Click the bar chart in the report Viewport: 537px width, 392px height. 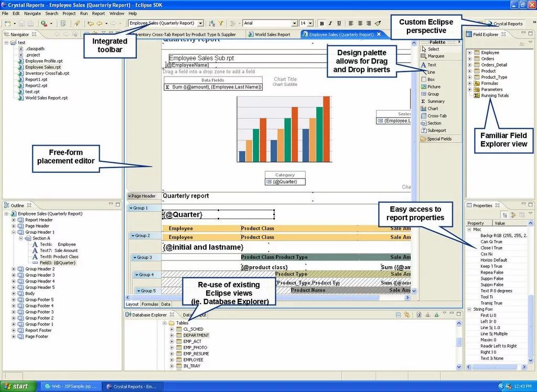click(284, 129)
